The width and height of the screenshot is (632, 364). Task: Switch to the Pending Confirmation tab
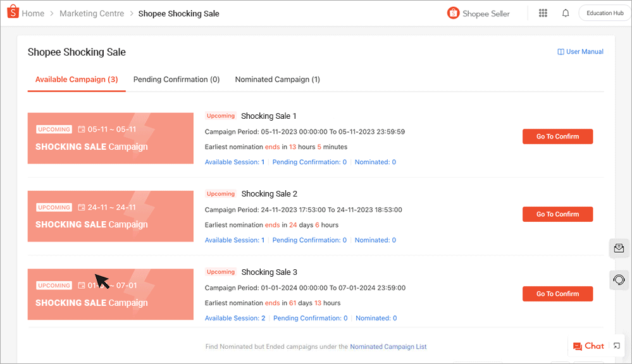point(177,79)
